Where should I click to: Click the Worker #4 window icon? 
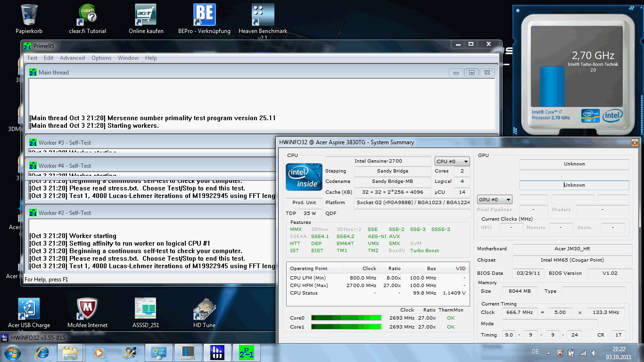(33, 165)
